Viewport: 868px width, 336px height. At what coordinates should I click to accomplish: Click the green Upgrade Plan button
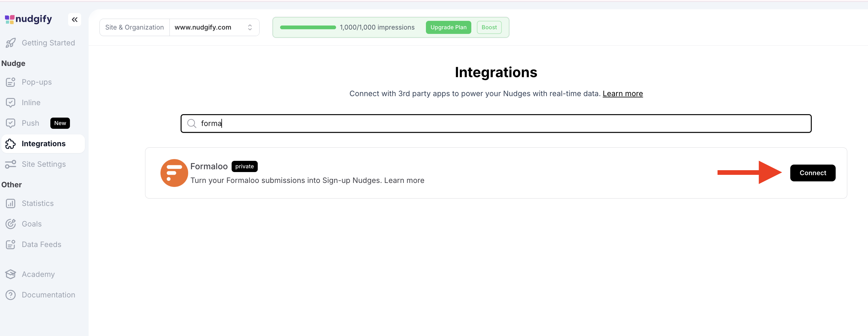coord(448,27)
